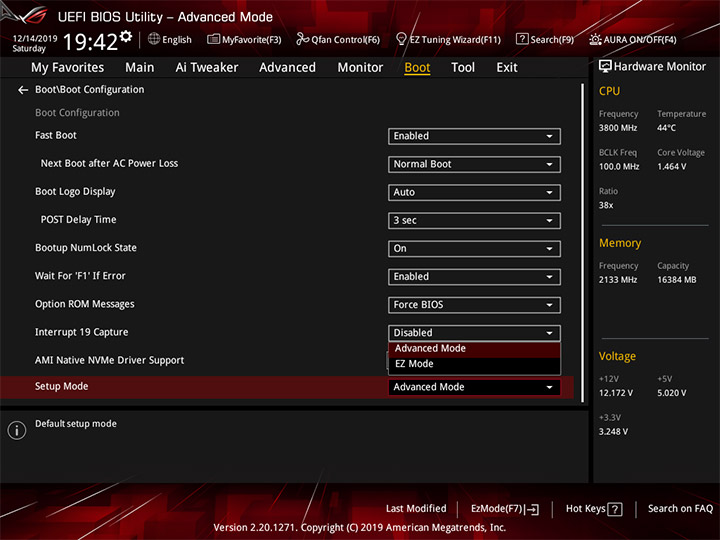
Task: Click the Qfan Control fan icon
Action: (302, 39)
